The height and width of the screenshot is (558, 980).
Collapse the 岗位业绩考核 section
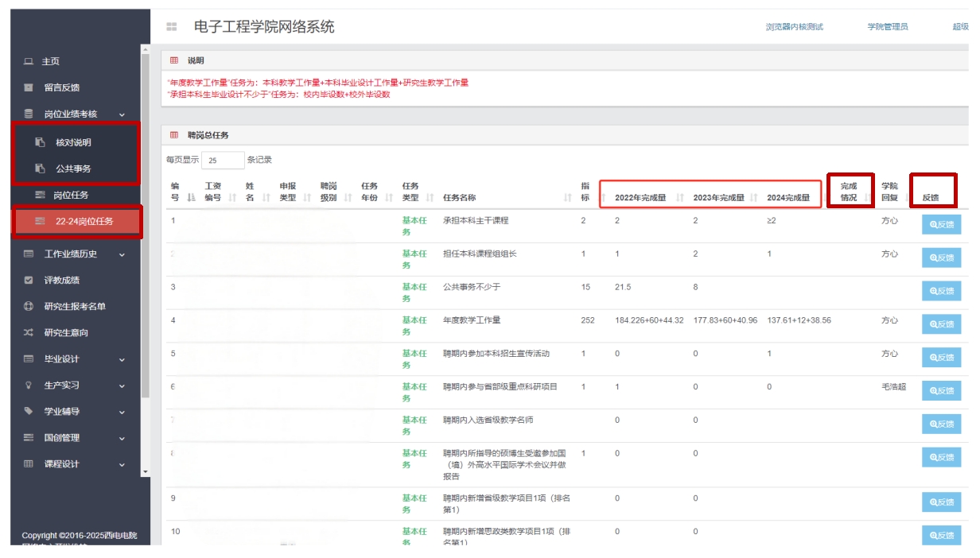pyautogui.click(x=122, y=114)
